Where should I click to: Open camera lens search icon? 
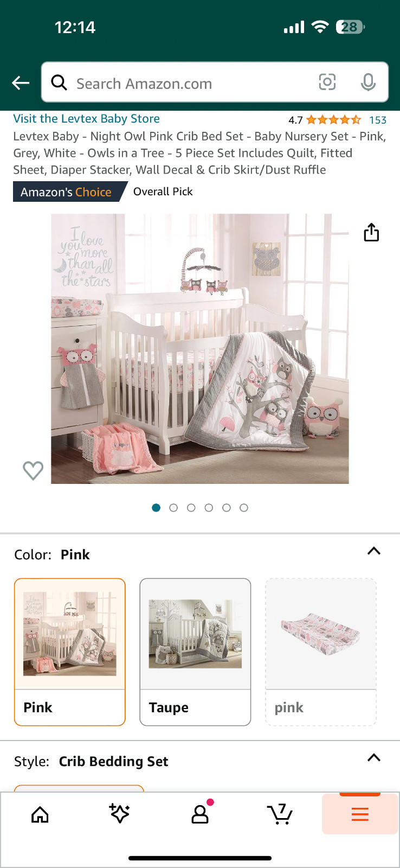tap(327, 82)
